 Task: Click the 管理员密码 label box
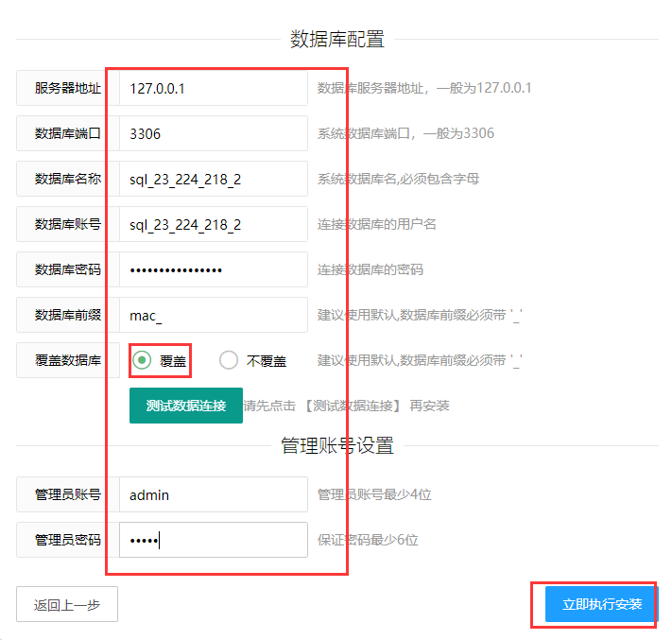(x=68, y=540)
